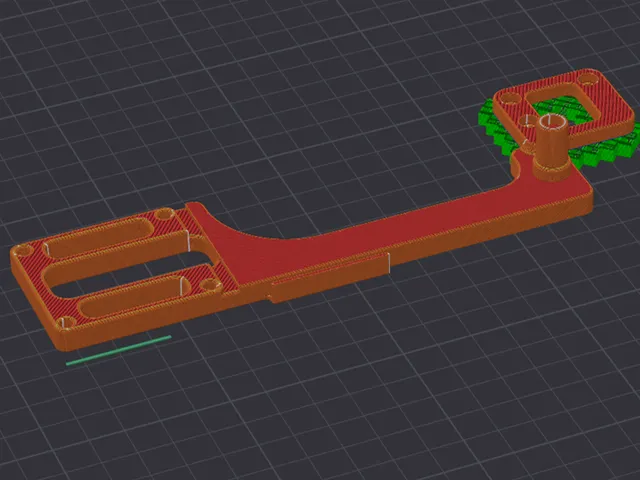
Task: Click the green skirt line beside the model
Action: click(118, 350)
